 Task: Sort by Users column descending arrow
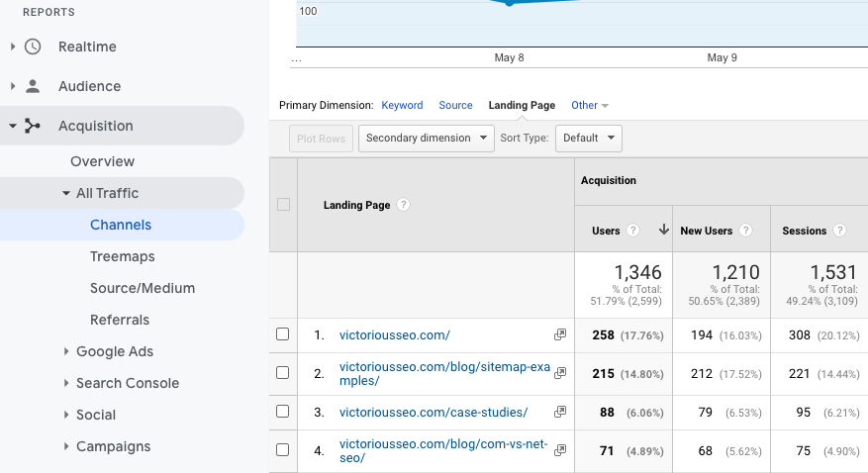663,231
